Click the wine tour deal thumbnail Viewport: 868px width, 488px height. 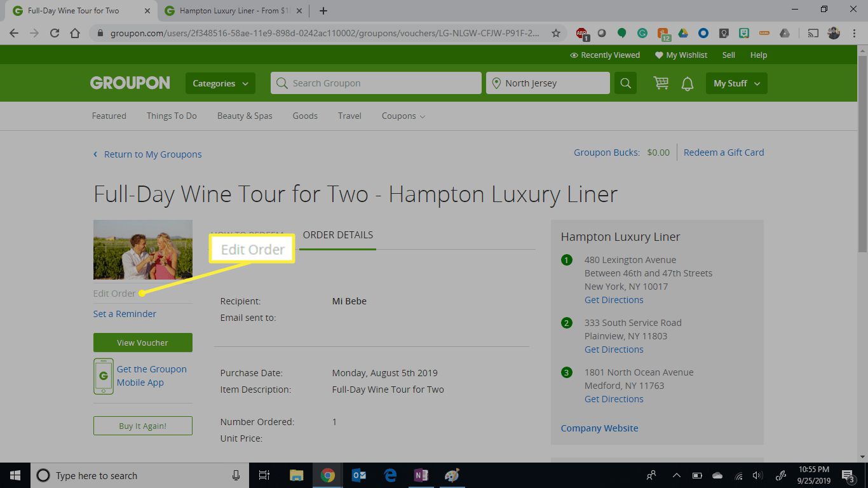tap(143, 250)
